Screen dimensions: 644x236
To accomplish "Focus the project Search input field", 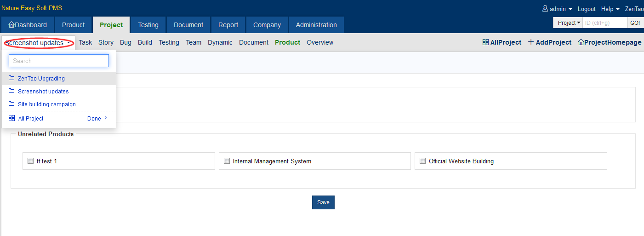I will pos(59,61).
